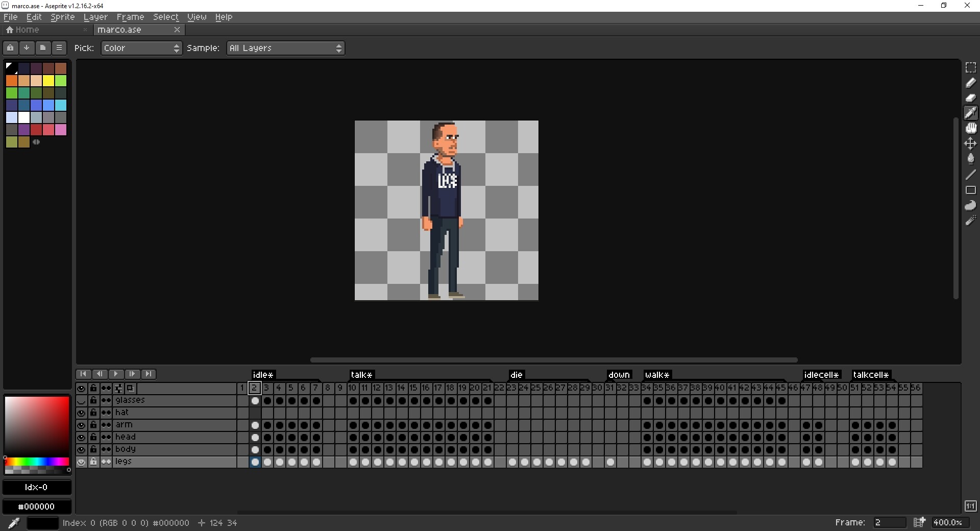
Task: Select the Line tool
Action: pyautogui.click(x=970, y=175)
